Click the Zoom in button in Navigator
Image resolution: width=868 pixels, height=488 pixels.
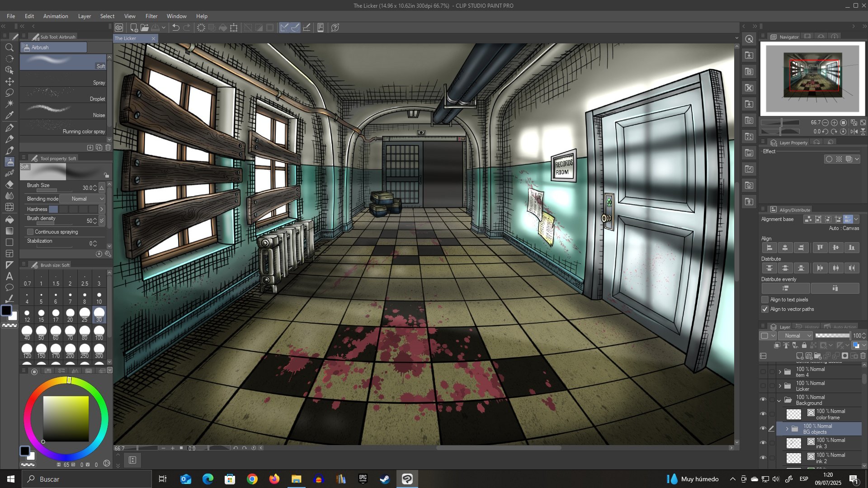[834, 122]
